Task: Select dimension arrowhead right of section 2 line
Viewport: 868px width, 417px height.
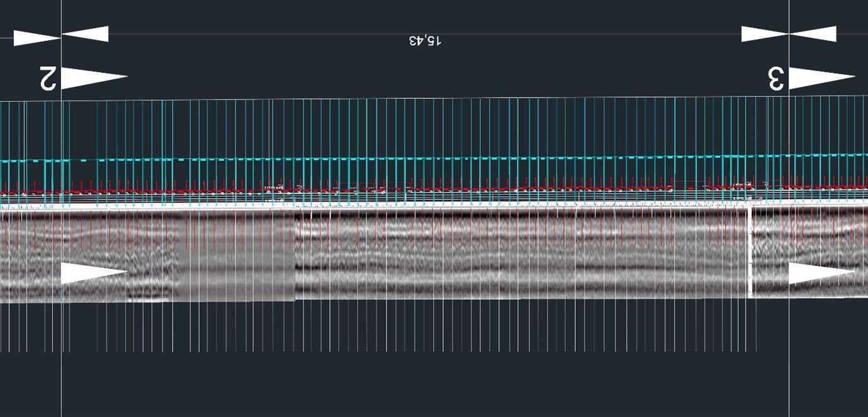Action: pos(85,34)
